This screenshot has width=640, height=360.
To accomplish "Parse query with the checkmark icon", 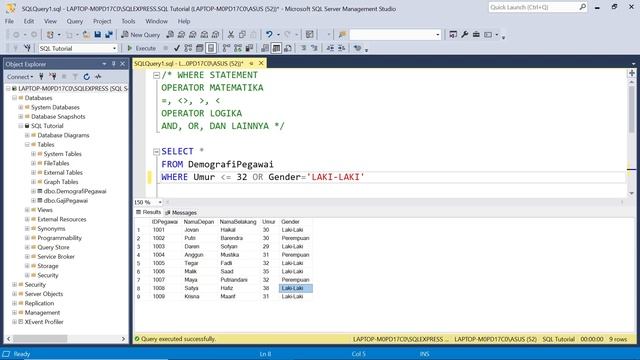I will point(177,48).
